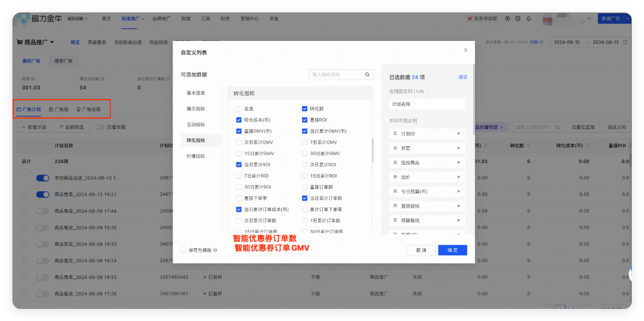Expand the 标准推广 menu arrow
The width and height of the screenshot is (644, 321).
tap(143, 19)
